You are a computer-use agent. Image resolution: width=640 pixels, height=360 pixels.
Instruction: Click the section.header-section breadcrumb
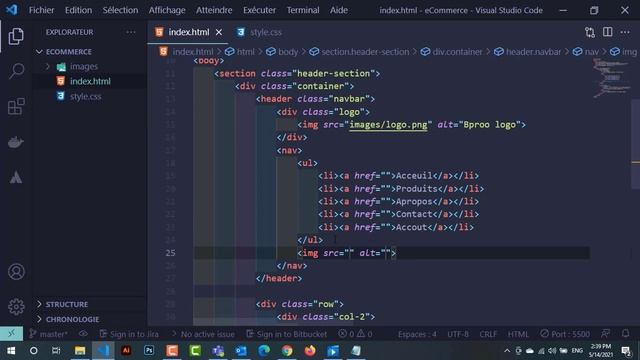(x=359, y=52)
